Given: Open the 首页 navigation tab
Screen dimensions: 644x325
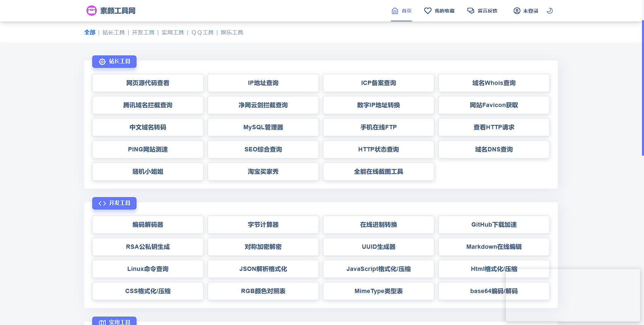Looking at the screenshot, I should (401, 11).
